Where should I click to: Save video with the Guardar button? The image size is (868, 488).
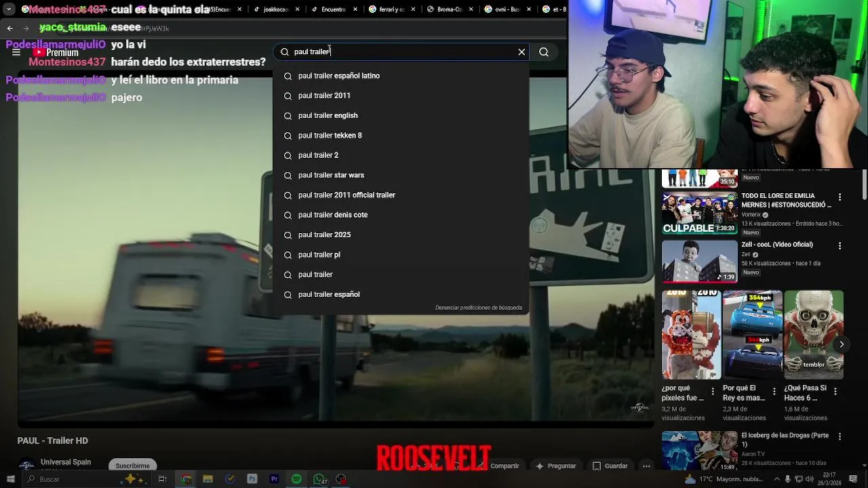point(610,466)
